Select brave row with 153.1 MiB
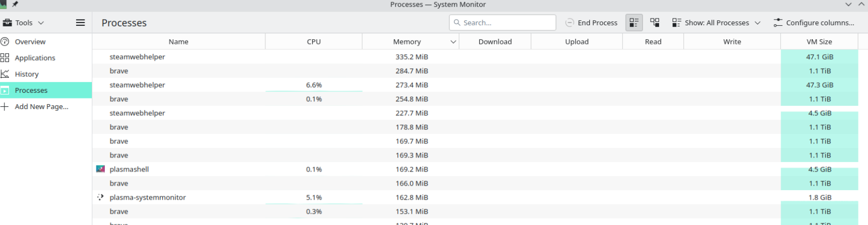 (x=475, y=211)
